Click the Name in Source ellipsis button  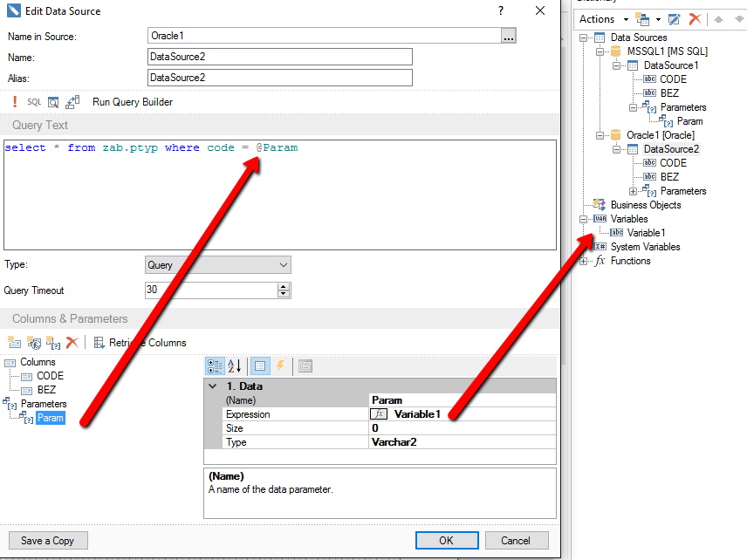[x=508, y=36]
